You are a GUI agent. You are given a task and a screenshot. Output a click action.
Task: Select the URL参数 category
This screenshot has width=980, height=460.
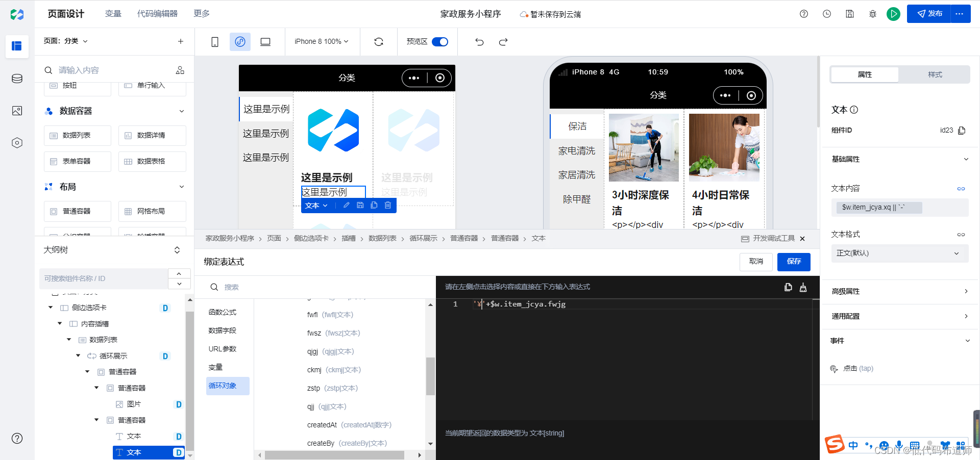click(x=223, y=349)
